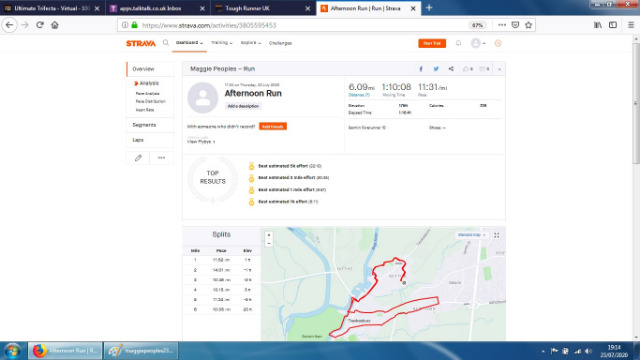640x360 pixels.
Task: Open the Training dropdown menu
Action: (222, 43)
